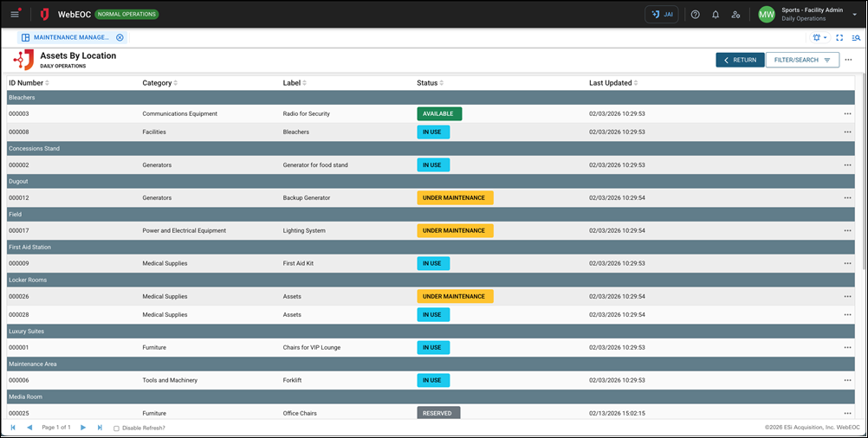The height and width of the screenshot is (438, 868).
Task: Open the Filter/Search button
Action: pos(802,60)
